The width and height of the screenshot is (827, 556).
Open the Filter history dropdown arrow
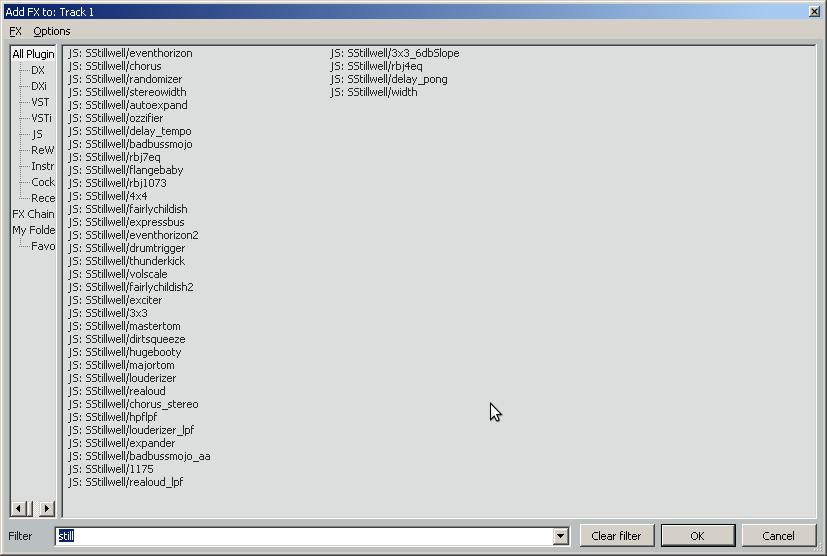(x=561, y=536)
